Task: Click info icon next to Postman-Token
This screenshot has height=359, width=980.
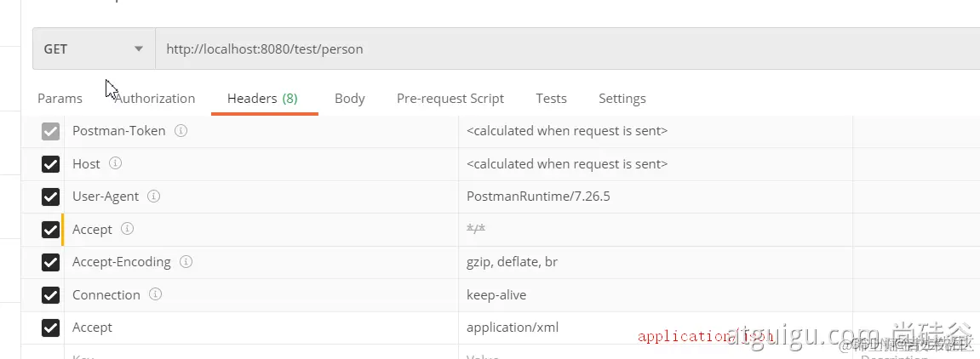Action: [x=181, y=131]
